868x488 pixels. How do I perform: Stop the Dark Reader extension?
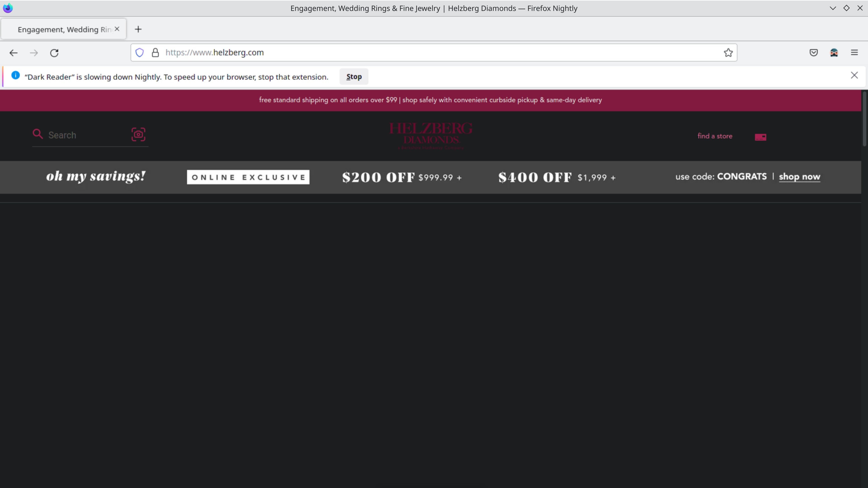tap(354, 76)
